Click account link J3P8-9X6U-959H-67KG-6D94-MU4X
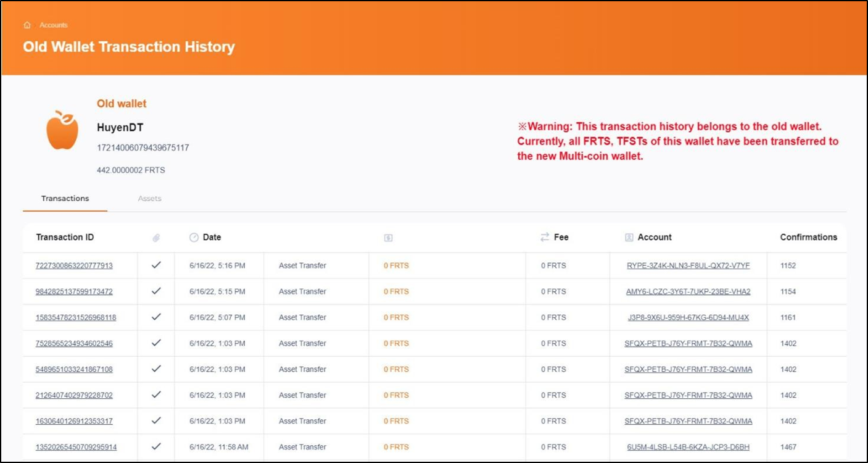Viewport: 868px width, 463px height. (688, 317)
